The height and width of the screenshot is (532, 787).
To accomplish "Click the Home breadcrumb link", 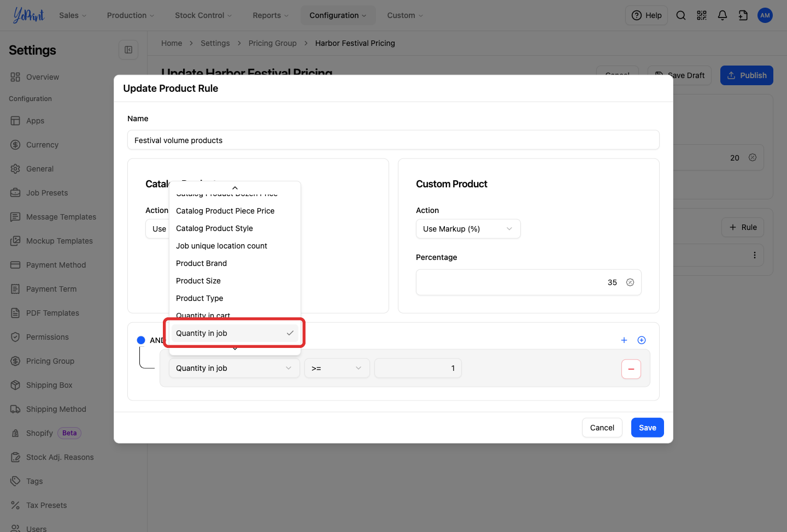I will tap(172, 43).
